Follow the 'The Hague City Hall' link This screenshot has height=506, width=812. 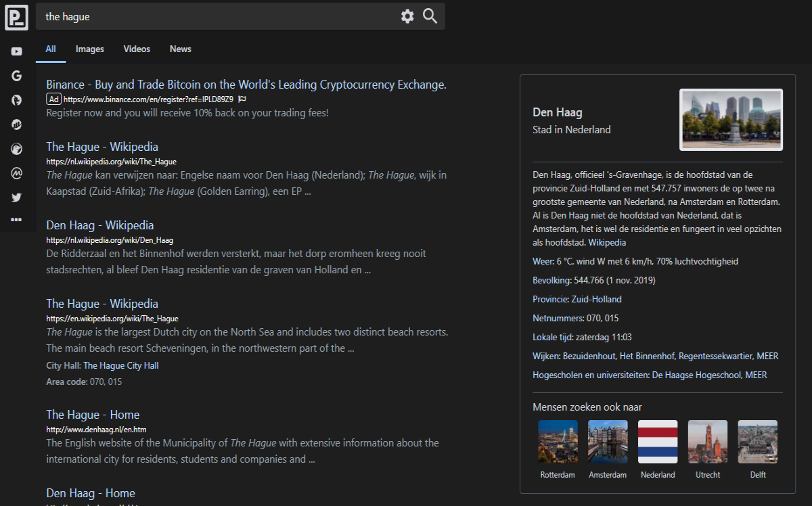point(121,365)
